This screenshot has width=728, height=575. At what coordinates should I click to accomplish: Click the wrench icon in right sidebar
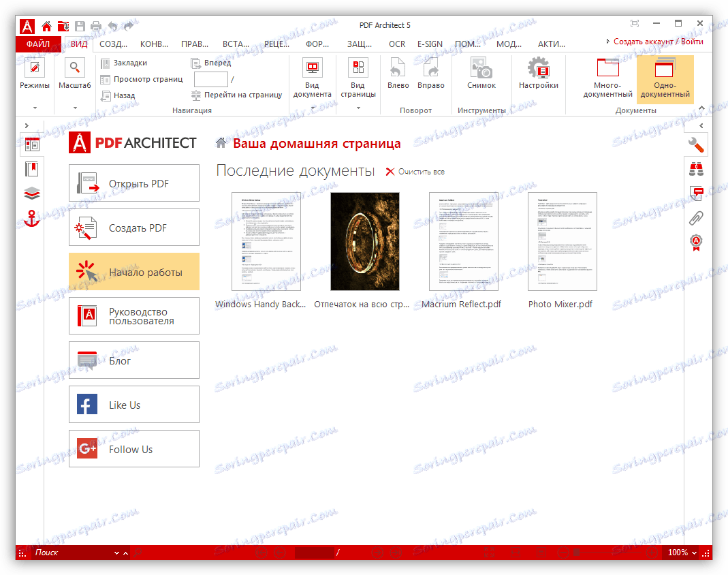click(696, 145)
